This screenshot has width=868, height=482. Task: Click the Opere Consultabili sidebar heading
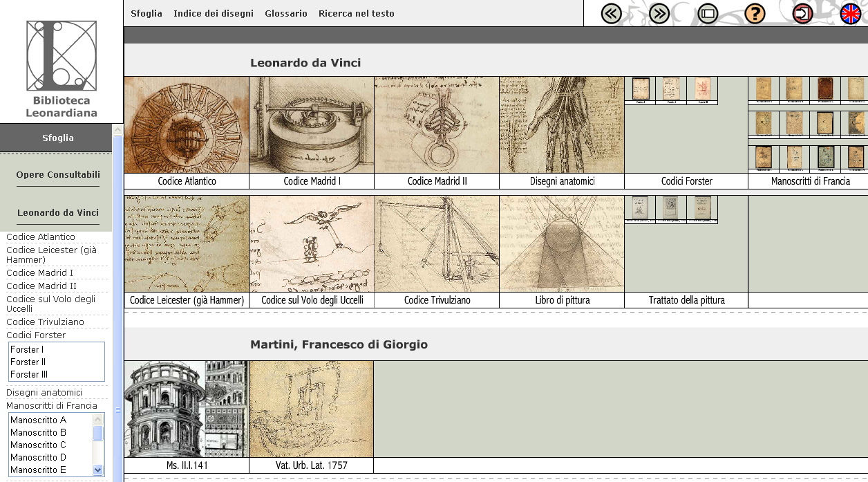(x=58, y=174)
